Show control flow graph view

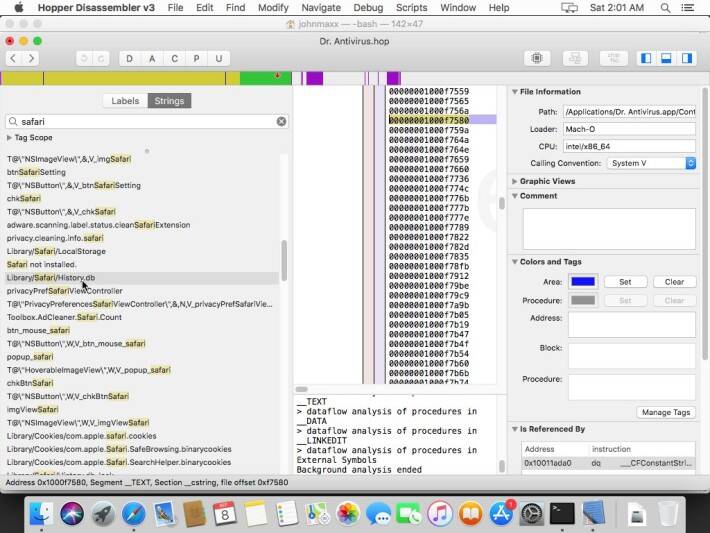click(575, 58)
